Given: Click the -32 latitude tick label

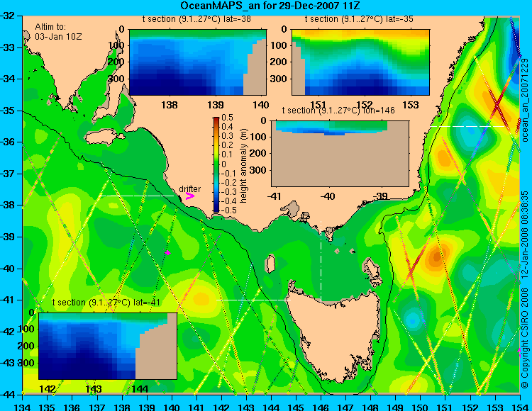Looking at the screenshot, I should pos(8,16).
